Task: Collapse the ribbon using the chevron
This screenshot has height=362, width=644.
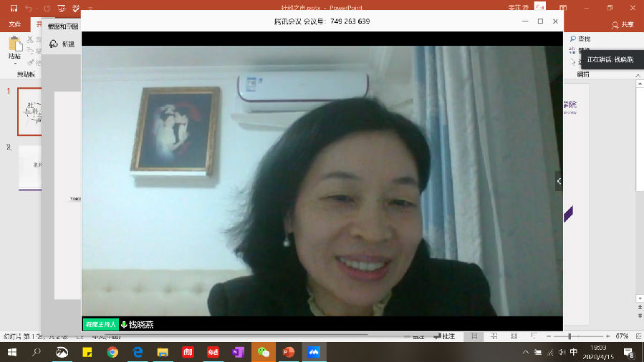Action: [637, 73]
